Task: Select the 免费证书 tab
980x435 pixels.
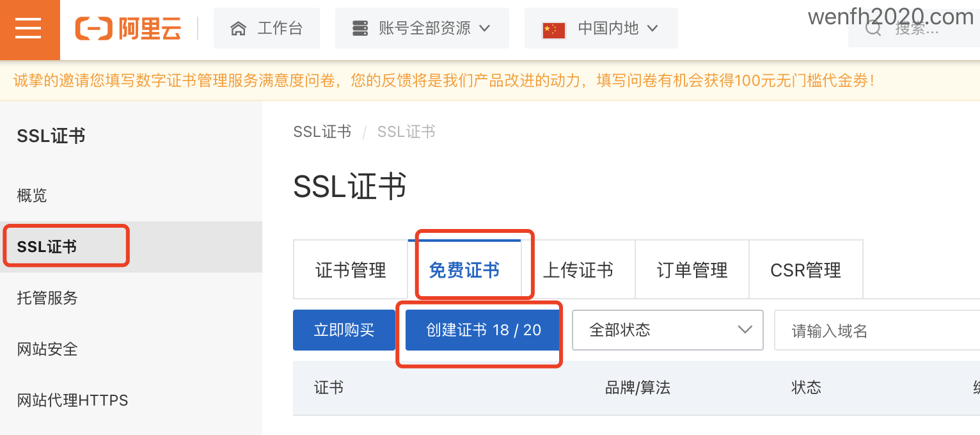Action: tap(464, 270)
